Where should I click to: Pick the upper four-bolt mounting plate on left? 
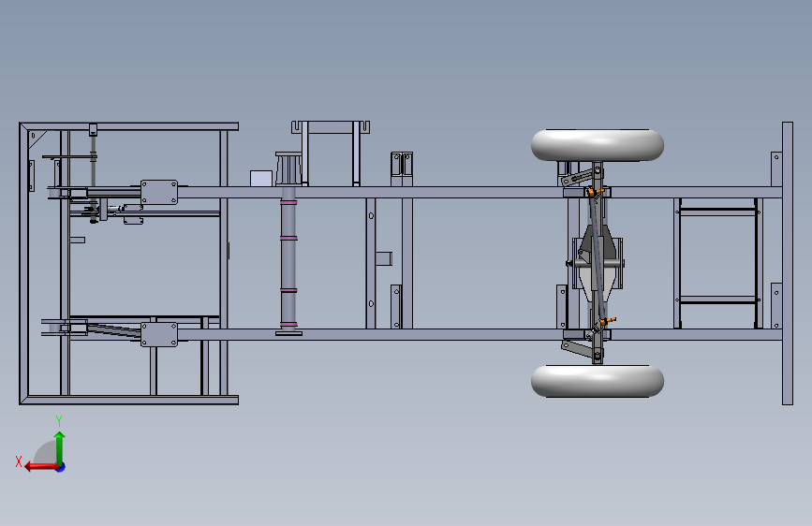coord(159,192)
